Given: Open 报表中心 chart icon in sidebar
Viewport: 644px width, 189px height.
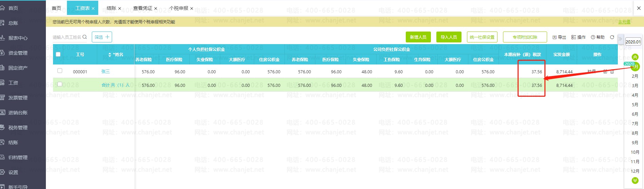Looking at the screenshot, I should tap(2, 38).
